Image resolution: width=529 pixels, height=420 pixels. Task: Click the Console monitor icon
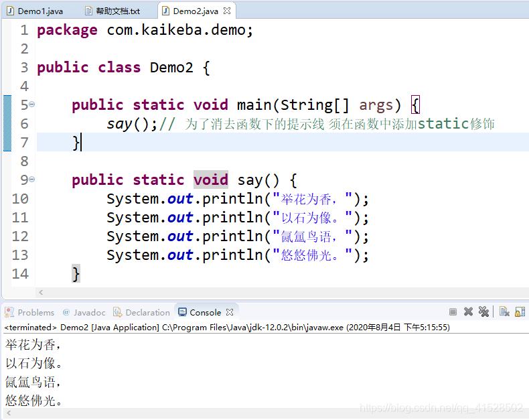pyautogui.click(x=182, y=312)
